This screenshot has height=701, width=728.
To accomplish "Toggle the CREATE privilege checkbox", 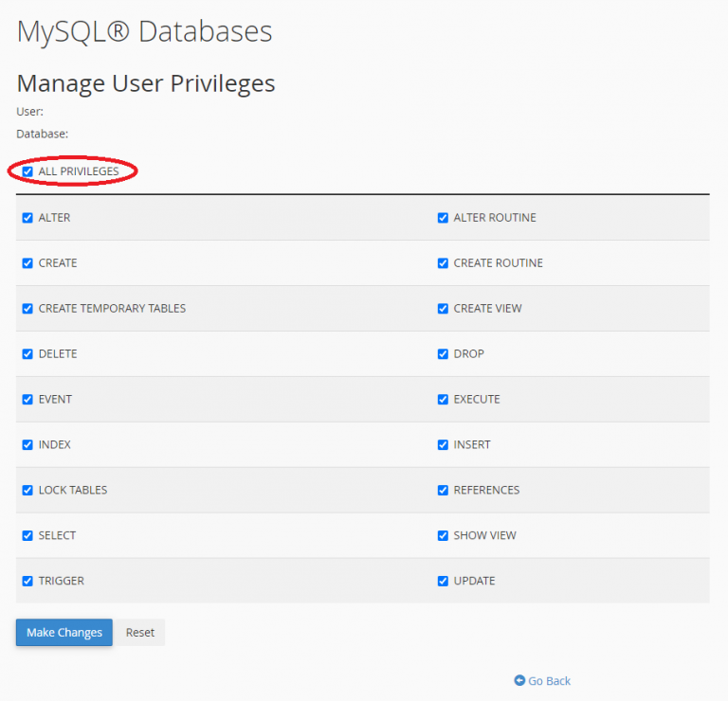I will tap(27, 263).
